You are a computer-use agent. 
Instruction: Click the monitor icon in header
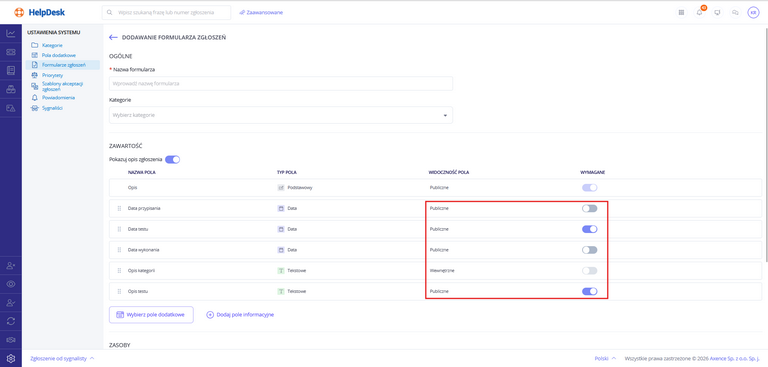pyautogui.click(x=717, y=13)
